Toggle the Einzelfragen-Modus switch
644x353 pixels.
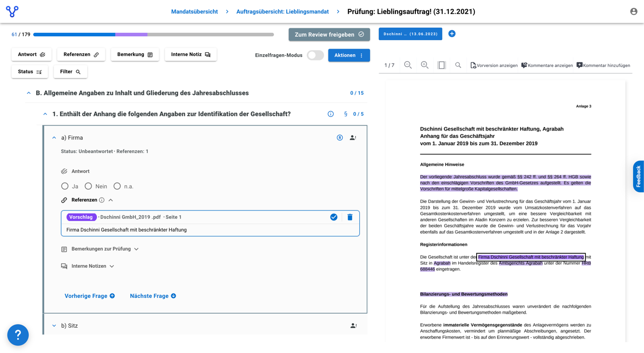[315, 55]
